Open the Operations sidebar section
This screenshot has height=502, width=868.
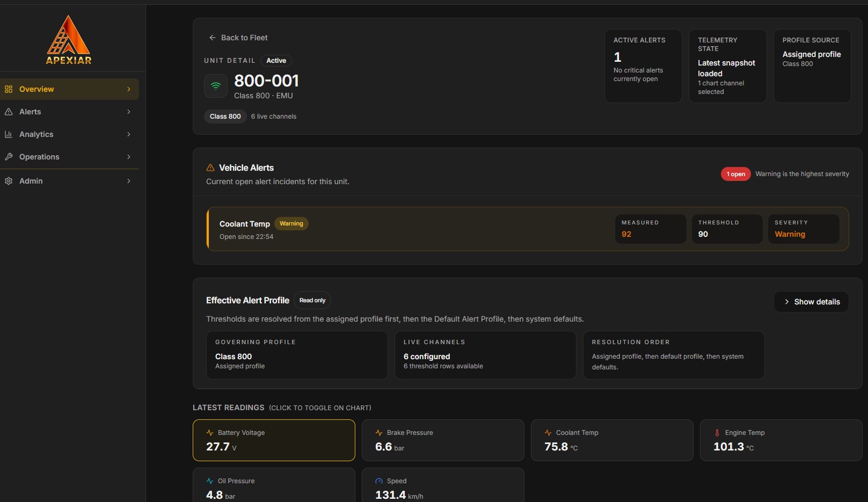pyautogui.click(x=69, y=157)
